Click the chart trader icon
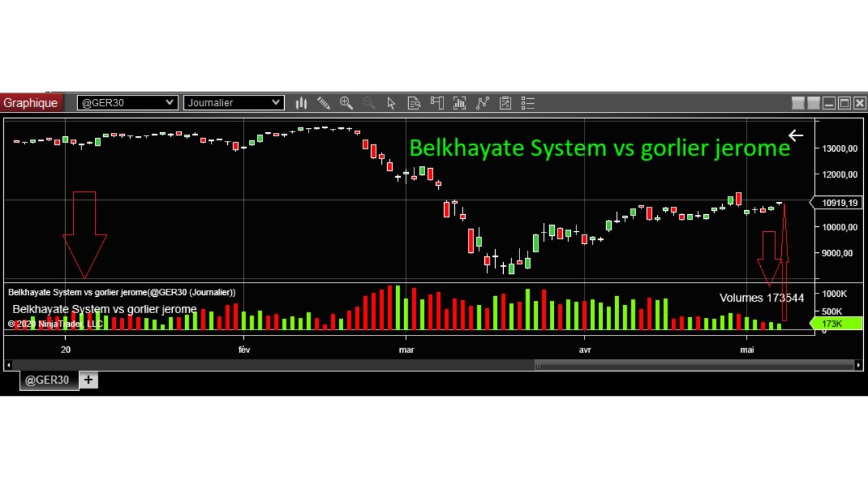 click(437, 103)
